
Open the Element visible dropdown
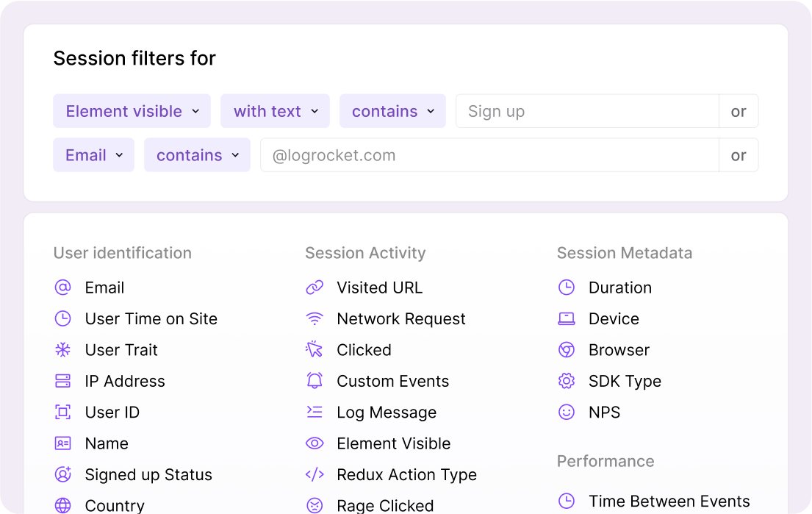132,111
